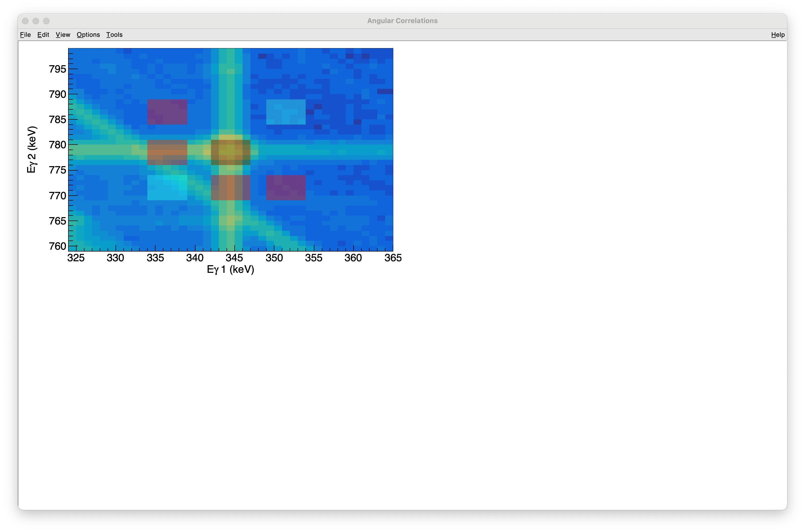Open the Options menu
This screenshot has height=532, width=805.
[x=88, y=35]
